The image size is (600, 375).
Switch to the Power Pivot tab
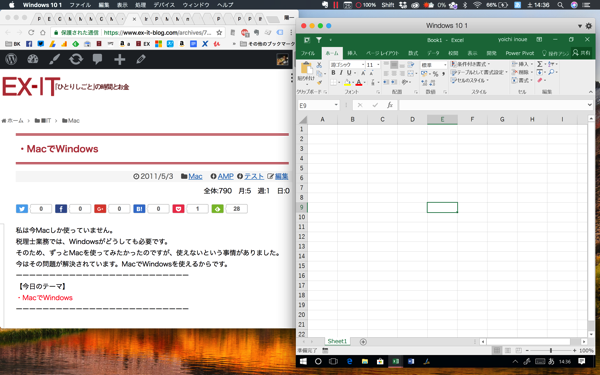coord(520,53)
